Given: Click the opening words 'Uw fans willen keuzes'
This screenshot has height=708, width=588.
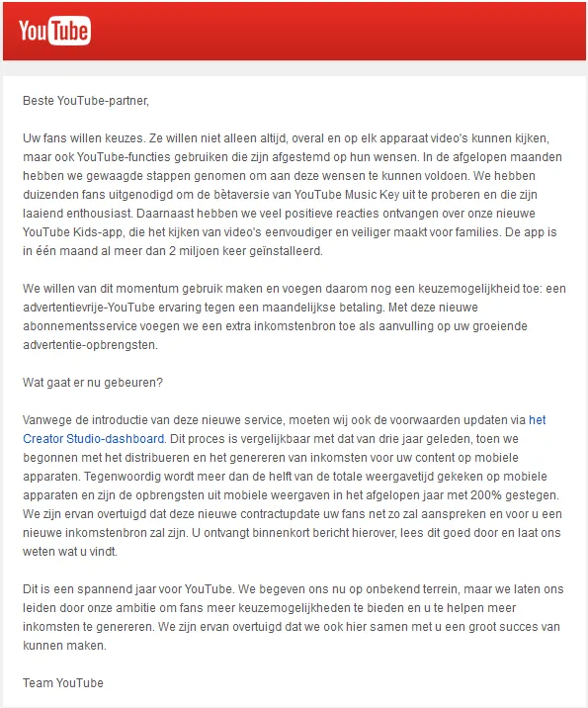Looking at the screenshot, I should coord(83,138).
